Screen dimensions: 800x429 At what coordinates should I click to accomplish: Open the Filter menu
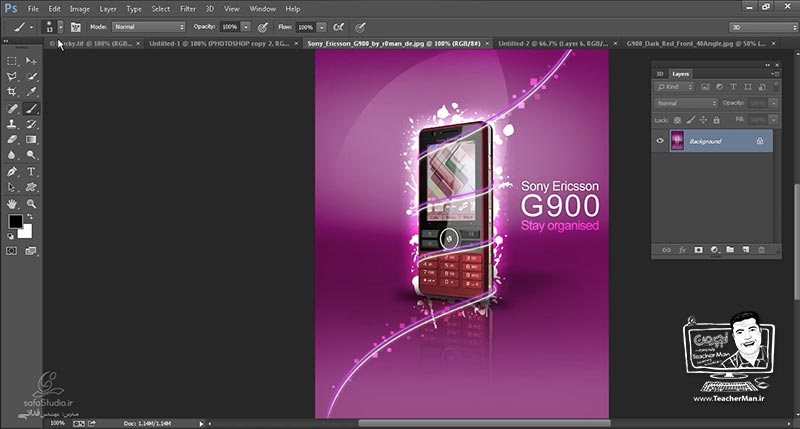click(x=188, y=9)
